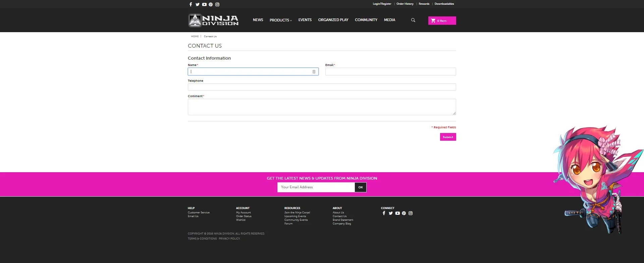Open the Forum footer link
Screen dimensions: 644x263
pos(288,224)
